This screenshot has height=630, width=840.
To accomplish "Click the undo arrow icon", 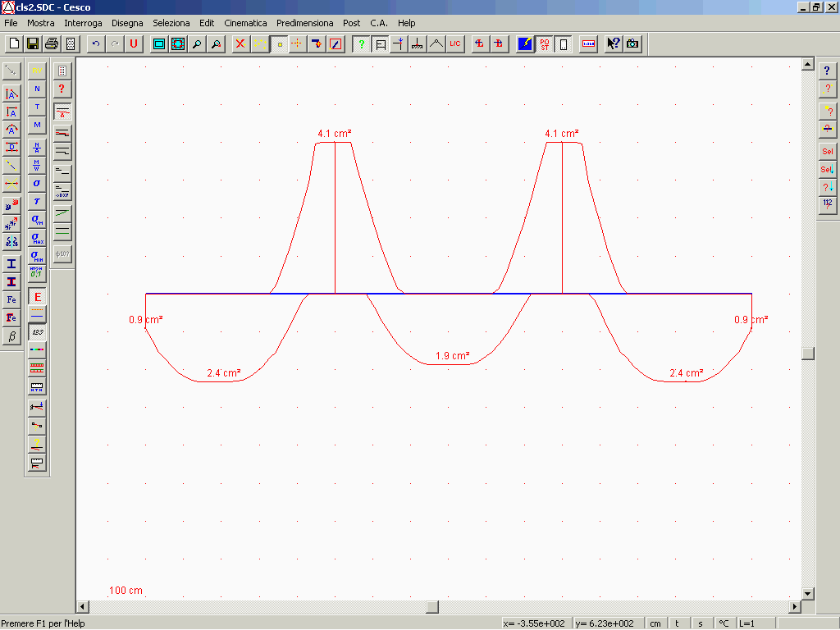I will tap(96, 43).
